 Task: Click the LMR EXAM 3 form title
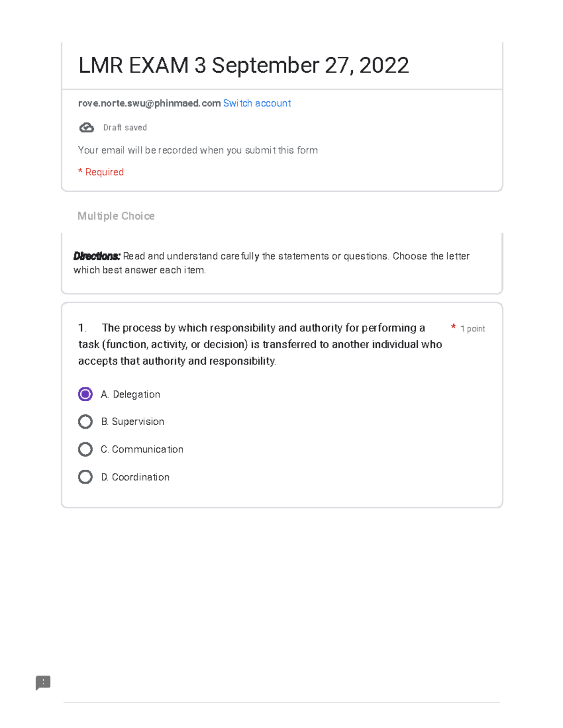coord(243,65)
